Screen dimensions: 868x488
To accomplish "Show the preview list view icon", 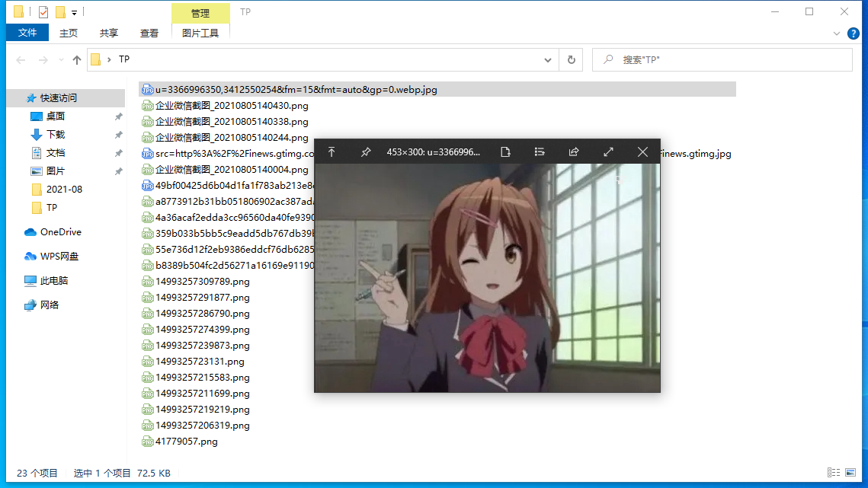I will (x=540, y=152).
